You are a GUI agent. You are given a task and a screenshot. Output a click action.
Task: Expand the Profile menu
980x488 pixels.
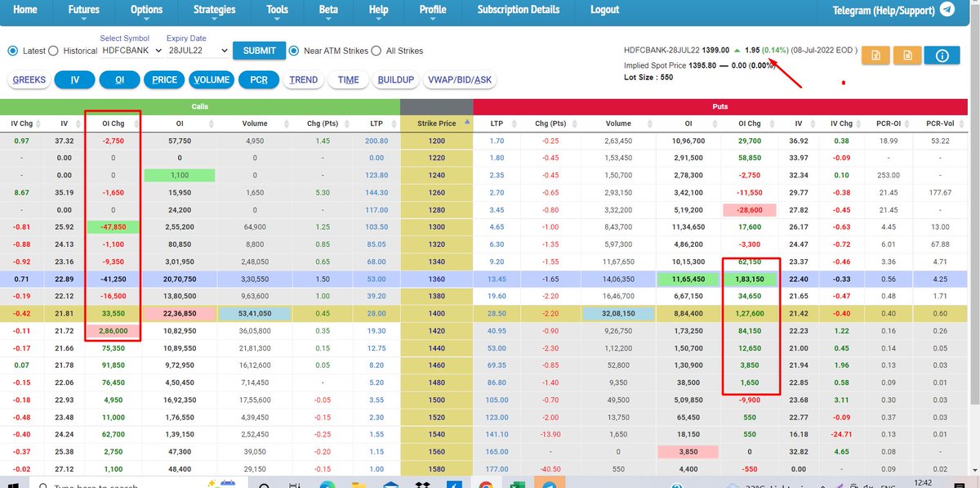tap(433, 10)
